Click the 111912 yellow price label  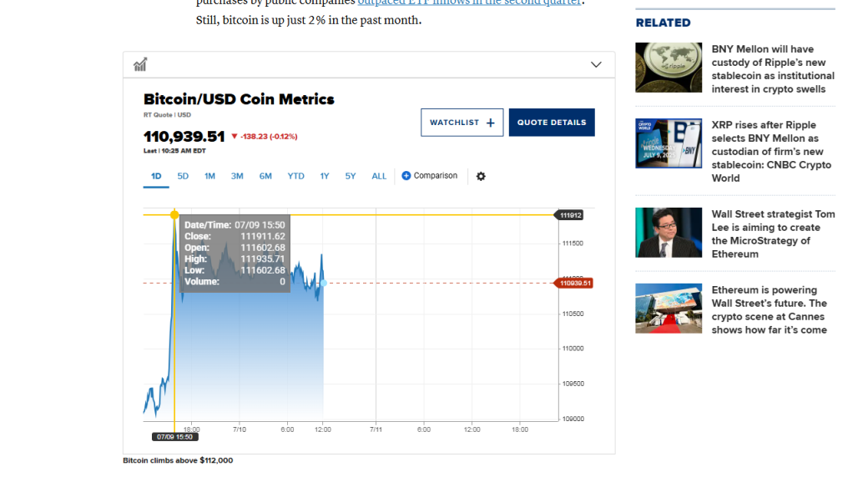569,215
